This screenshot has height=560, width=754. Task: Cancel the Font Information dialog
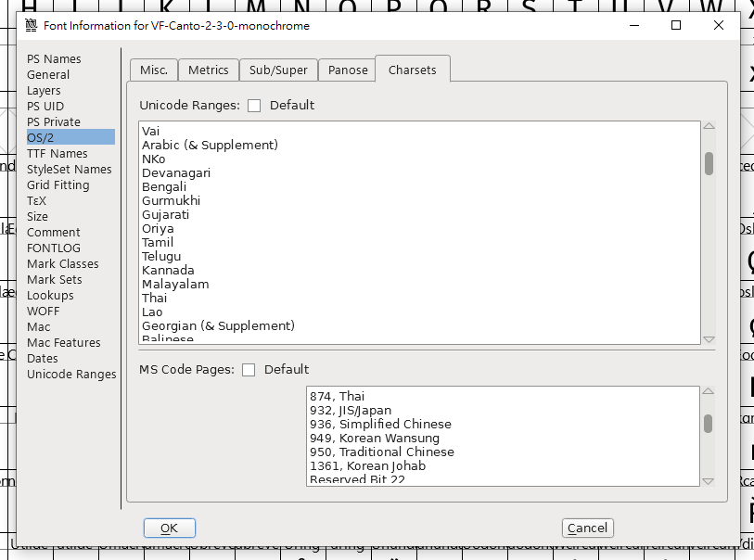coord(587,528)
